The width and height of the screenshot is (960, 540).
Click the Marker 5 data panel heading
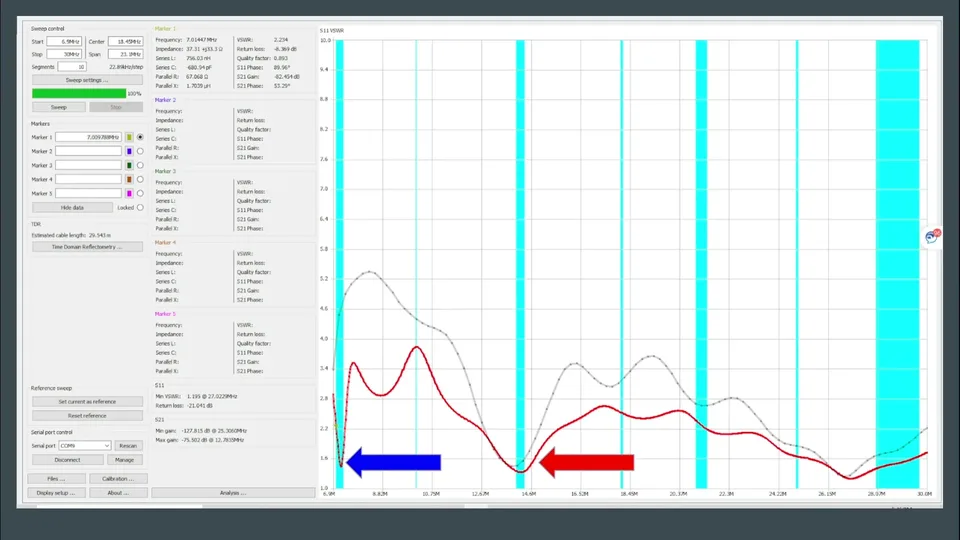[165, 313]
